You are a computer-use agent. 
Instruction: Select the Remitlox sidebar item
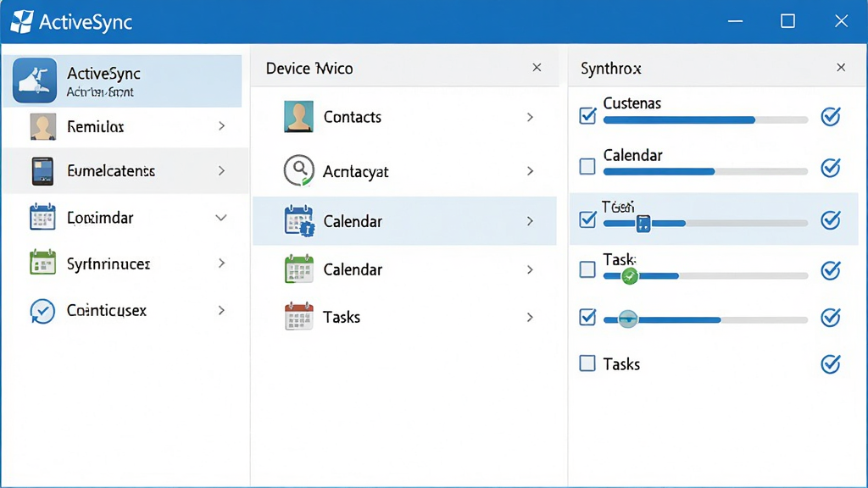(125, 127)
